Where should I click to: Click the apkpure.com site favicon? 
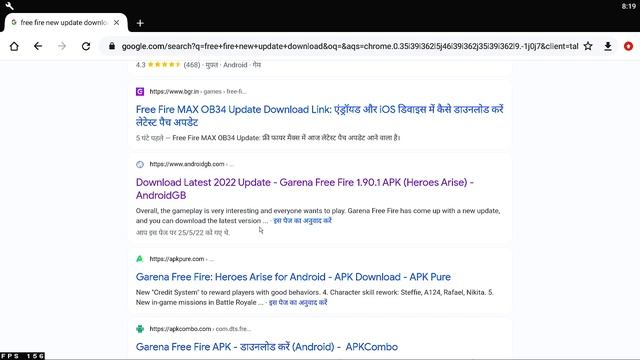pos(140,259)
